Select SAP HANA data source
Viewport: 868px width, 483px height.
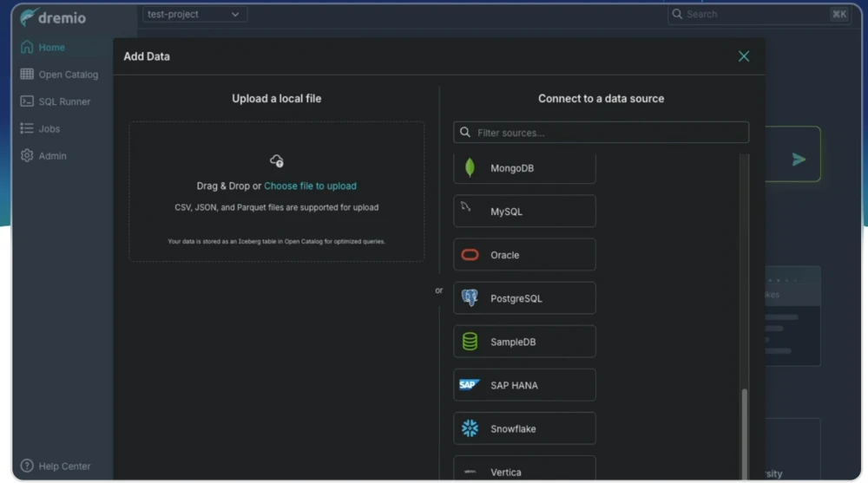tap(524, 384)
